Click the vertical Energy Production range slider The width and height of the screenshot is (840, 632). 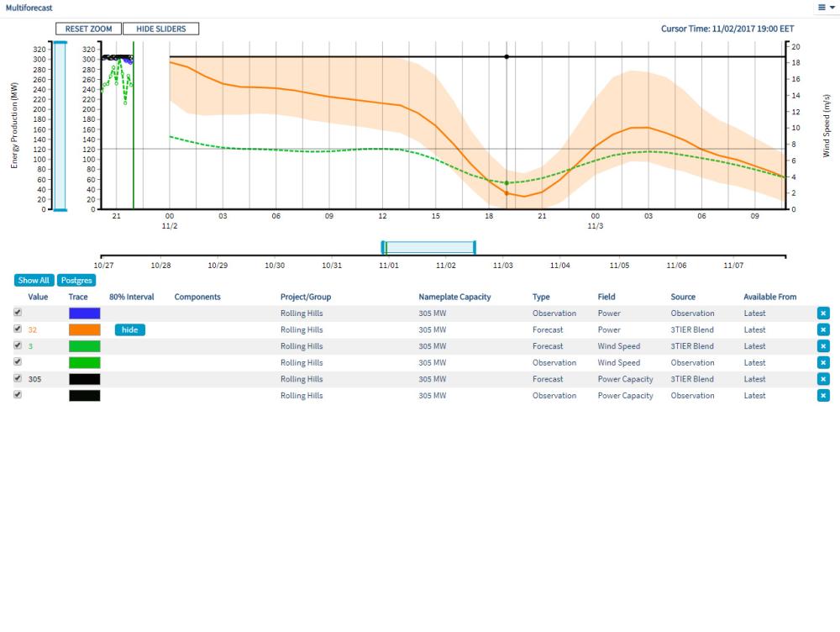pyautogui.click(x=60, y=126)
